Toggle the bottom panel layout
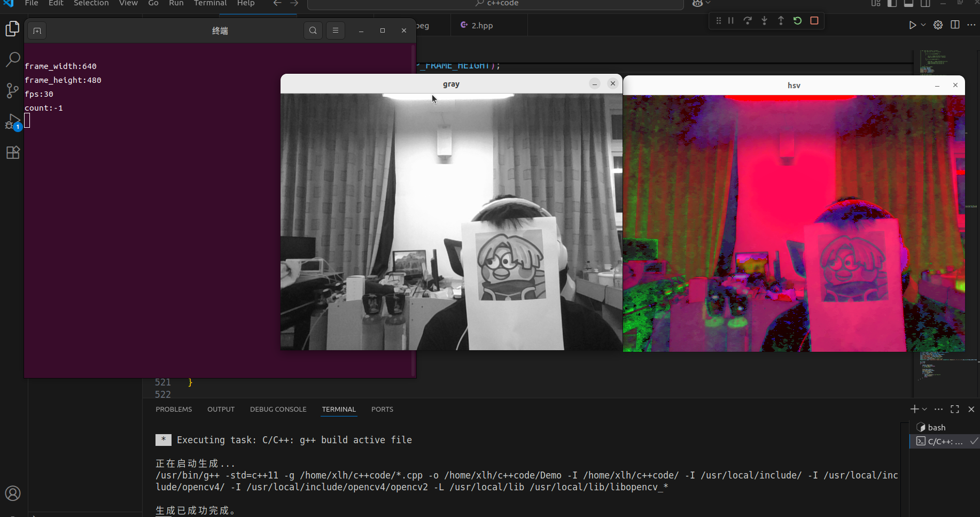This screenshot has width=980, height=517. (908, 3)
